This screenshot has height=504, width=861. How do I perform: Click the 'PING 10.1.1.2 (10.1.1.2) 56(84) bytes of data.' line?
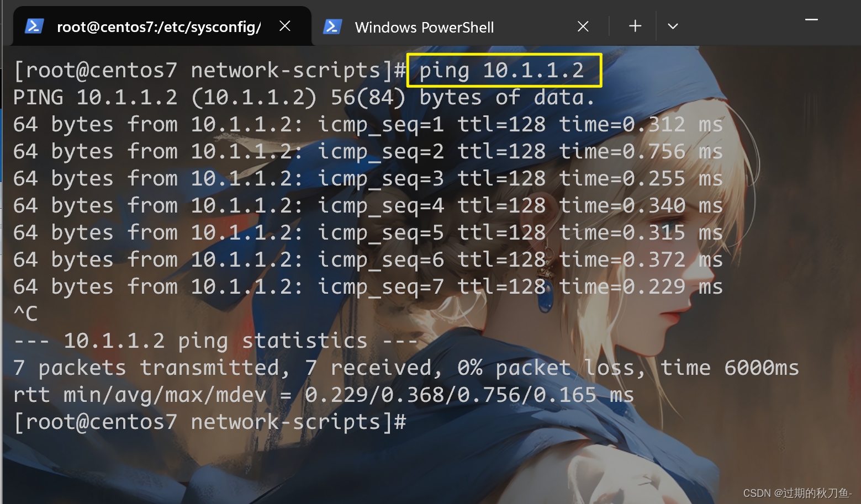(x=304, y=98)
